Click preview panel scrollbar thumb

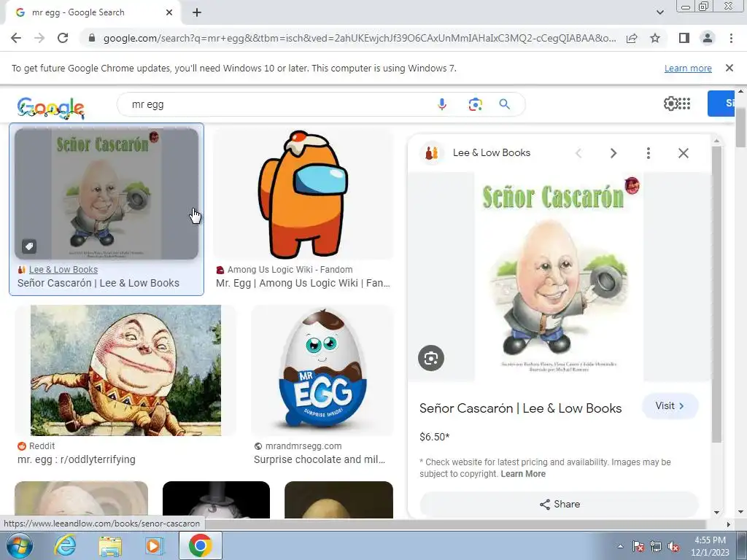(x=716, y=295)
